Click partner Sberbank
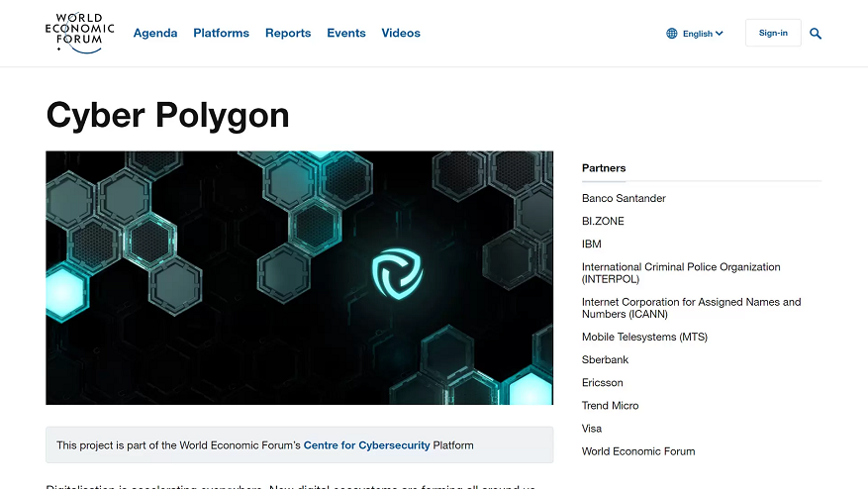868x489 pixels. tap(605, 360)
